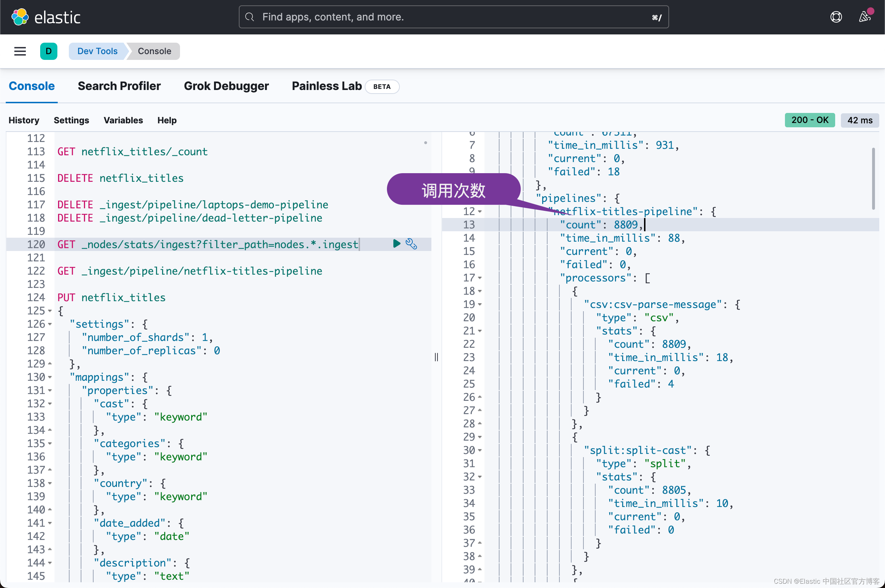Open the newsfeed celebration icon
Image resolution: width=885 pixels, height=588 pixels.
864,17
